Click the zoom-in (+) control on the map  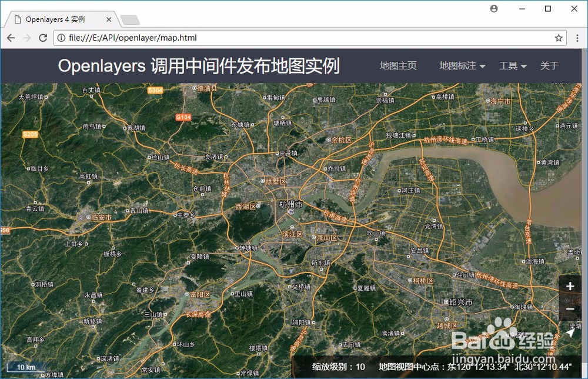(x=569, y=286)
